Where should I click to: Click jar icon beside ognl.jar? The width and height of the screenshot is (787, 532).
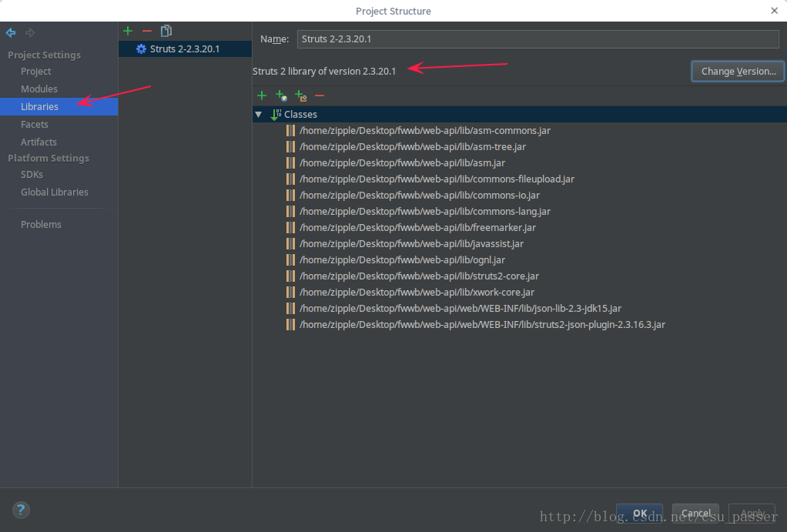click(290, 260)
